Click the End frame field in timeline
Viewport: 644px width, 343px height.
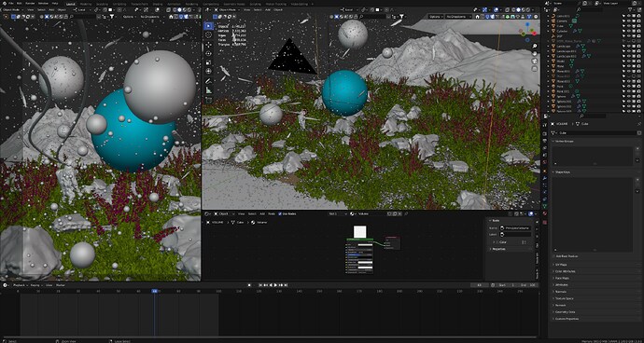529,284
